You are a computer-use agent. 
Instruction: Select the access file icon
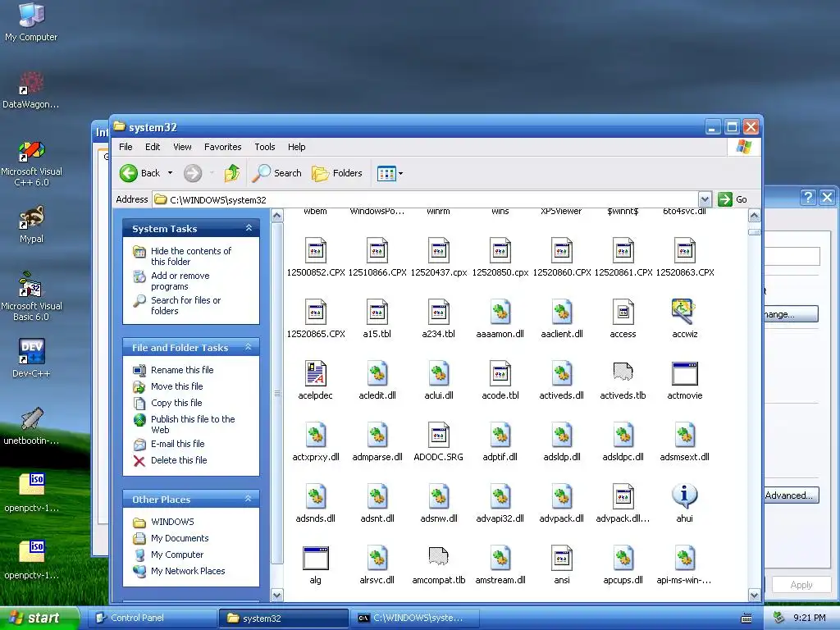[x=623, y=313]
